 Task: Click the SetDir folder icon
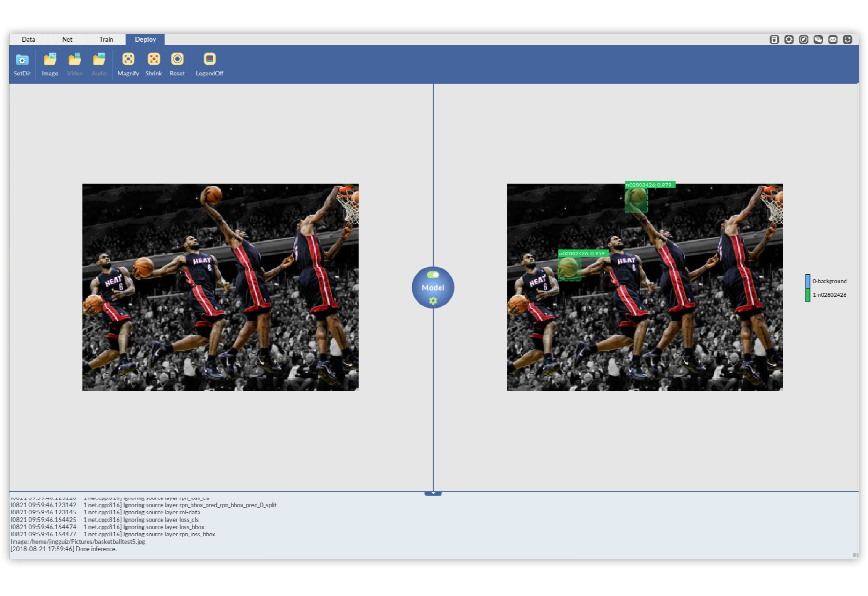pyautogui.click(x=22, y=60)
